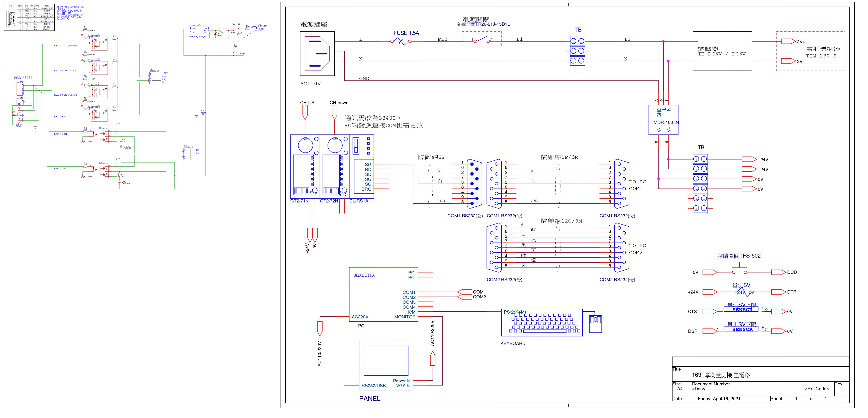Click the DL-RS1A communication module

(x=362, y=167)
